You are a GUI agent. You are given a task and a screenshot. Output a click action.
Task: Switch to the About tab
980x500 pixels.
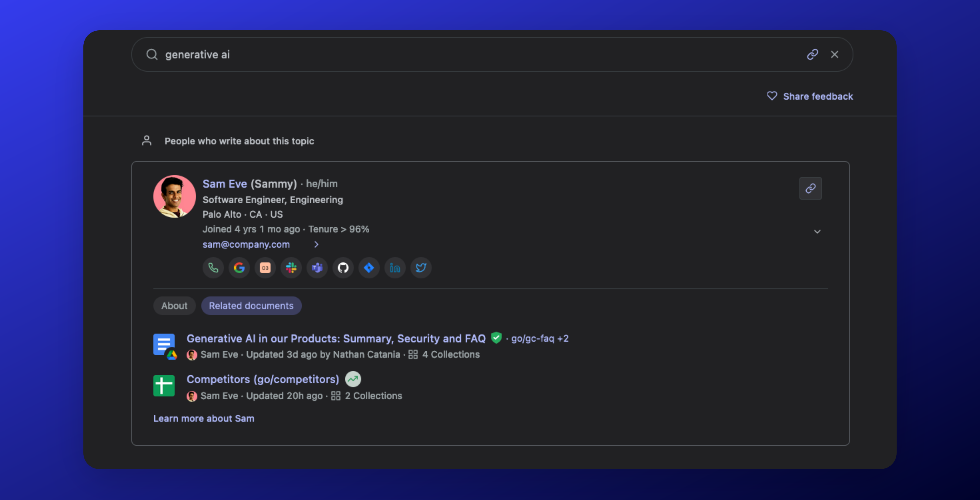pos(174,306)
